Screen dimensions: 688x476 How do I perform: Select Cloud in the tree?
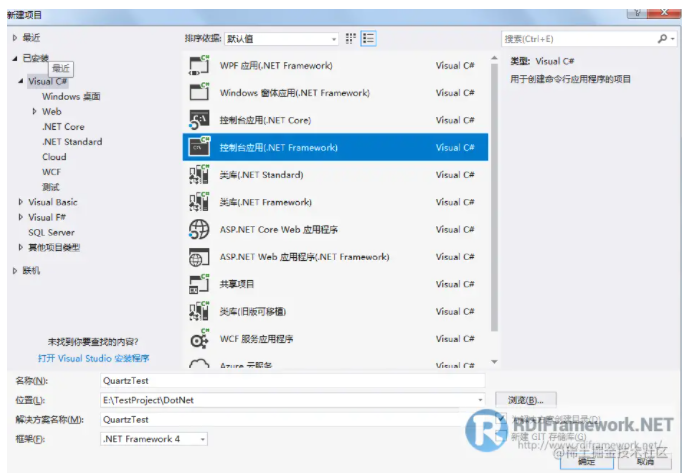pos(54,157)
